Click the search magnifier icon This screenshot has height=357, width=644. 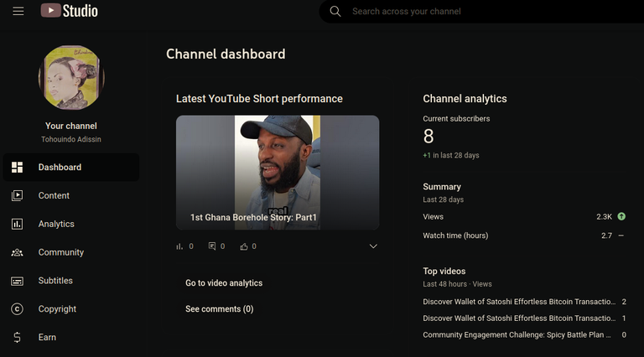click(x=335, y=12)
